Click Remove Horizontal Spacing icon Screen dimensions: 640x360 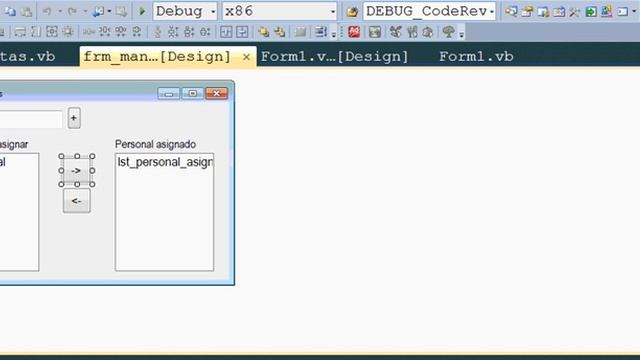pos(137,32)
